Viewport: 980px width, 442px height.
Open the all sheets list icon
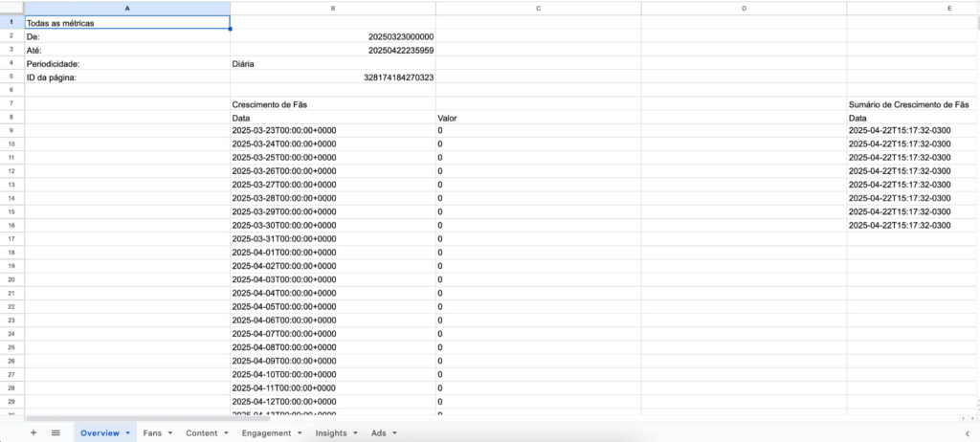coord(56,432)
